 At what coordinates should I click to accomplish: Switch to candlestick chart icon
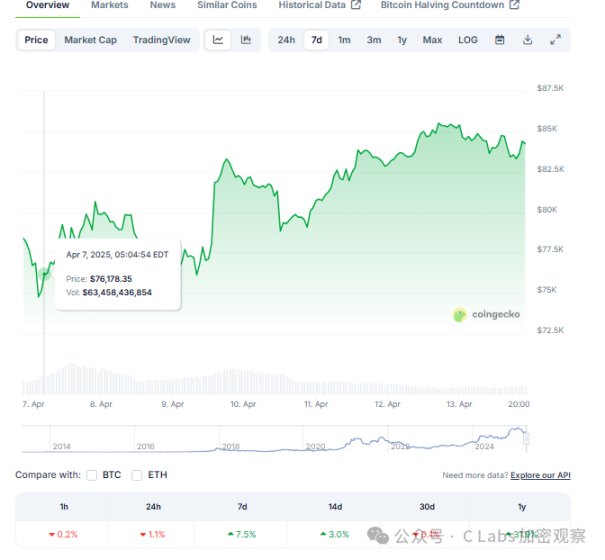tap(246, 40)
